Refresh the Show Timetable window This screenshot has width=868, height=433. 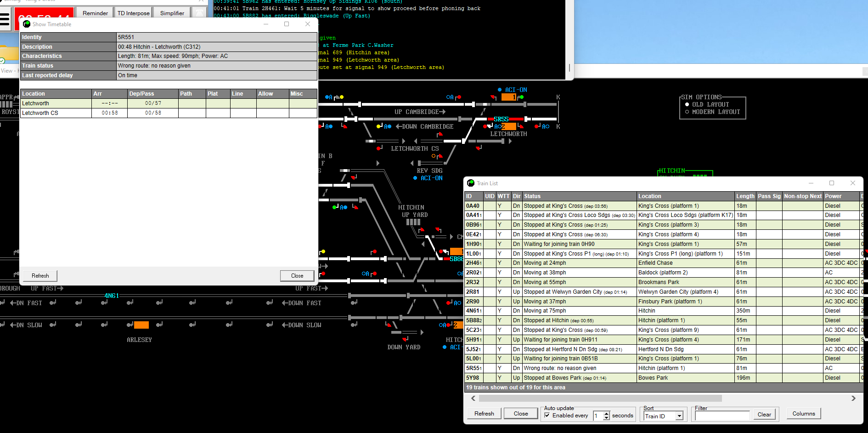(40, 276)
